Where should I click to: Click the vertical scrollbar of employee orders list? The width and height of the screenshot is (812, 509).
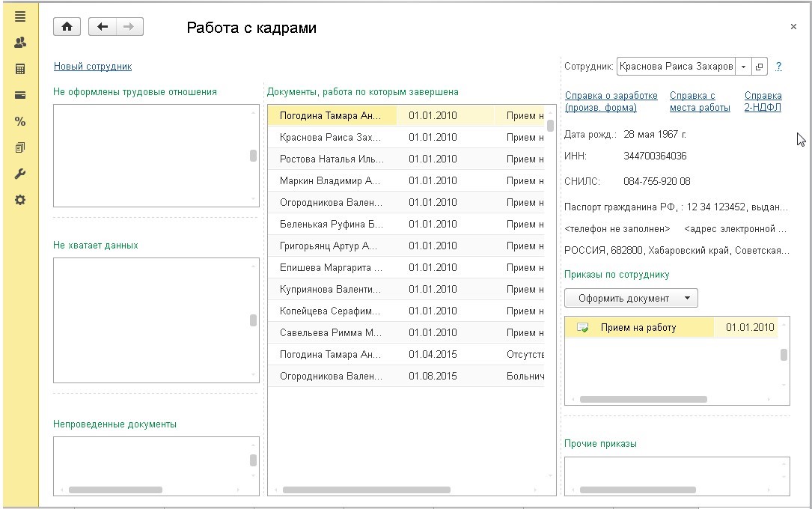[x=784, y=355]
